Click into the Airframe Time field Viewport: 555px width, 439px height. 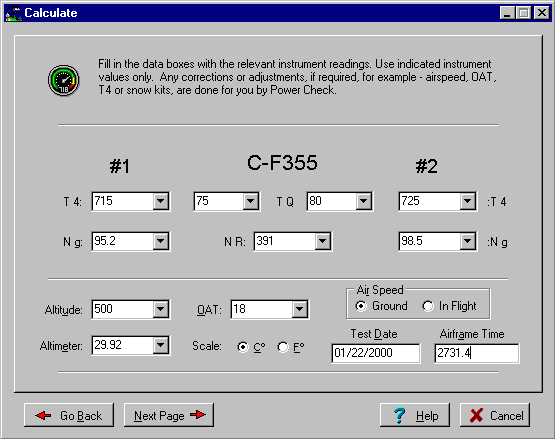(x=477, y=353)
